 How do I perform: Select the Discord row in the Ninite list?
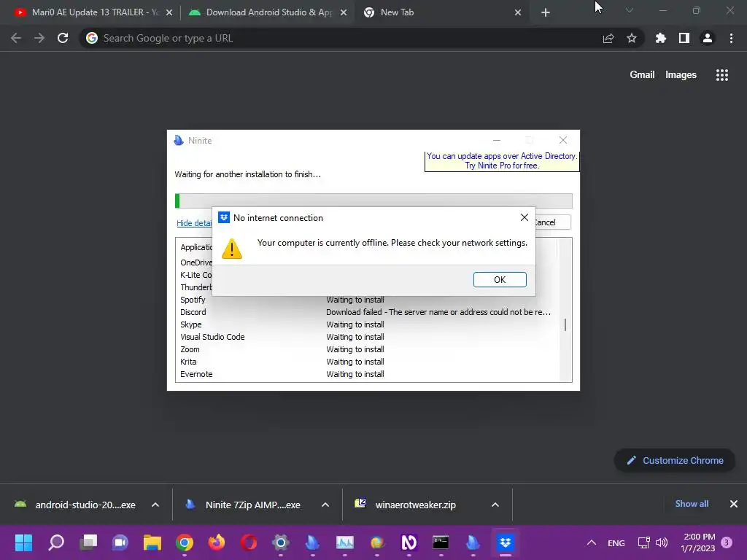(x=365, y=312)
